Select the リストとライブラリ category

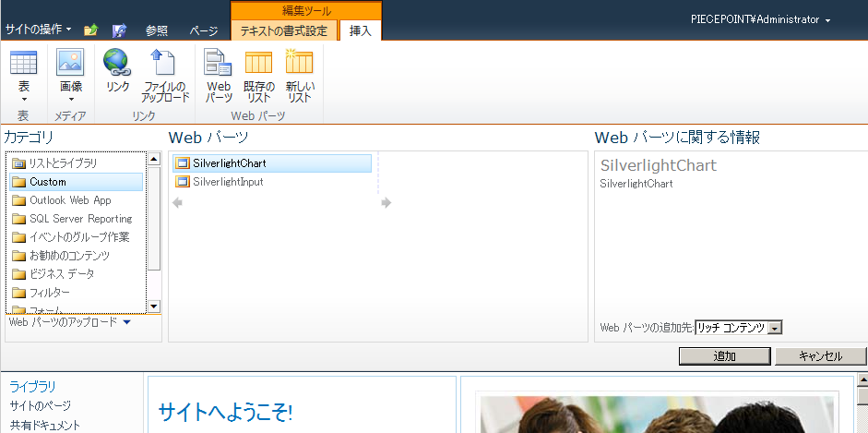point(77,163)
